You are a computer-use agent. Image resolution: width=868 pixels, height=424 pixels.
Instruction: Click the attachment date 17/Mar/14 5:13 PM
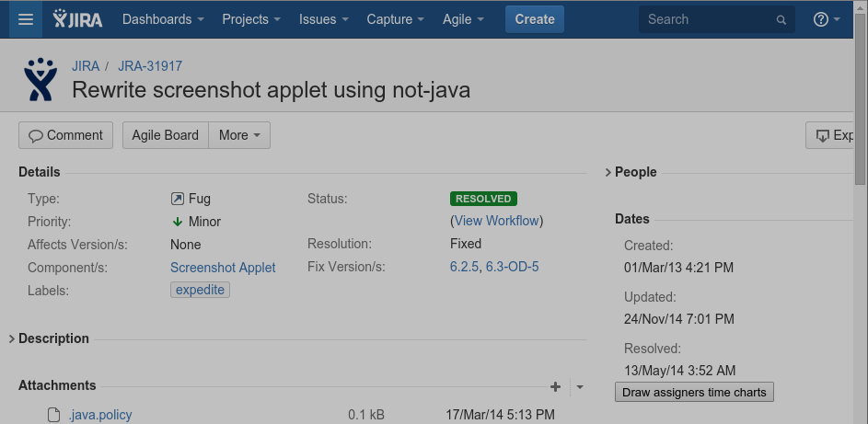click(x=501, y=415)
